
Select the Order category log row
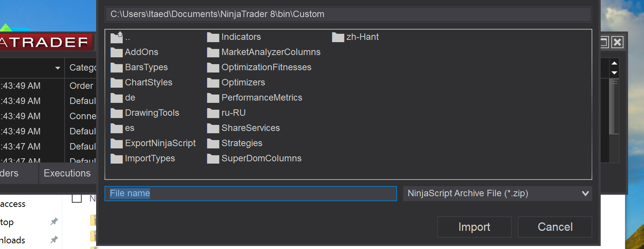point(48,86)
